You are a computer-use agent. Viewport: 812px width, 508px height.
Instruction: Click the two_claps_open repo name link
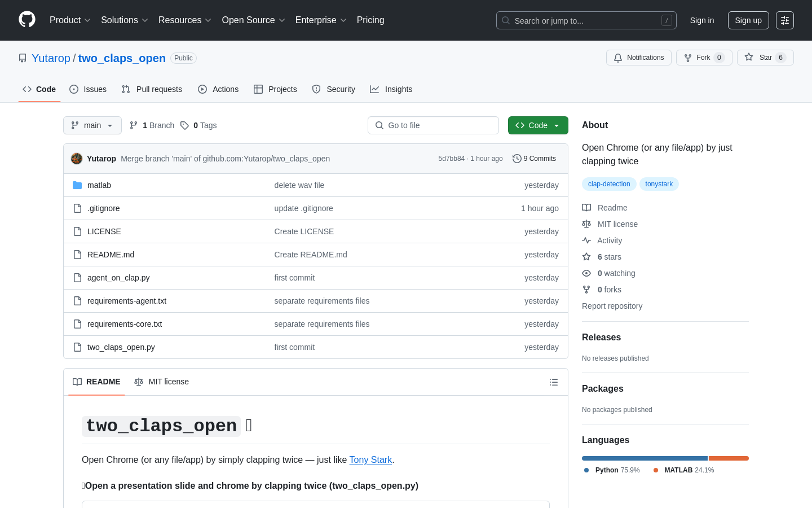click(122, 58)
